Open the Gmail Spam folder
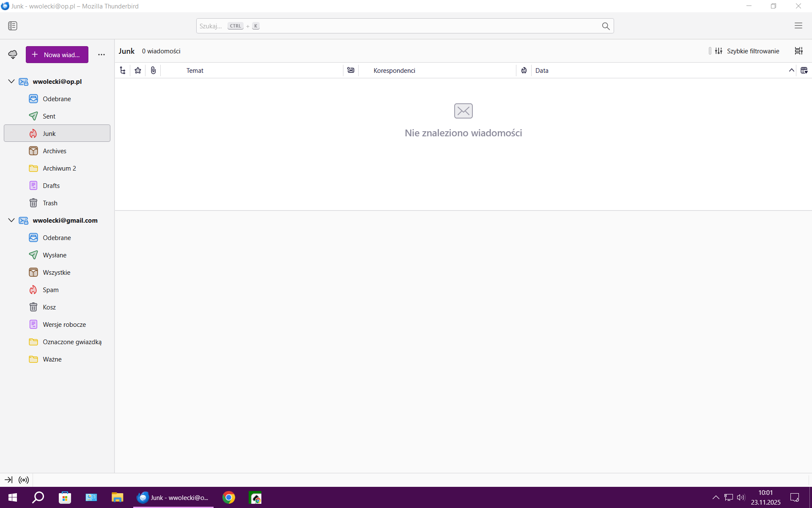Viewport: 812px width, 508px height. coord(50,290)
